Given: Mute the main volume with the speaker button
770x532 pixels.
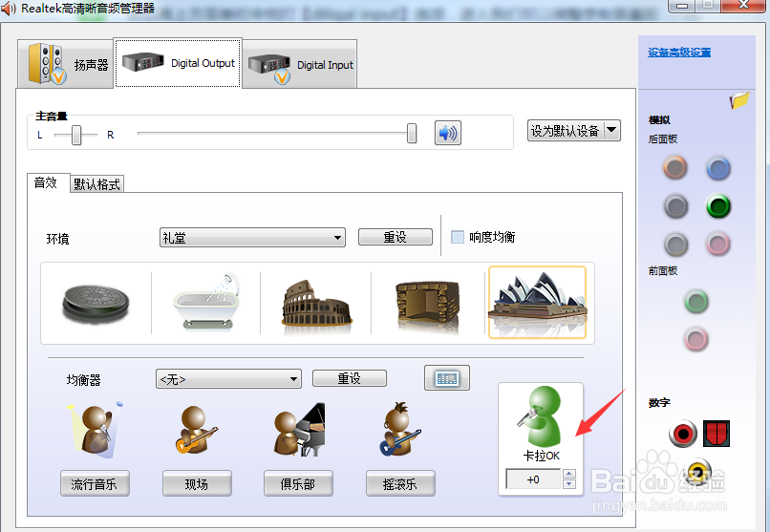Looking at the screenshot, I should [x=447, y=133].
